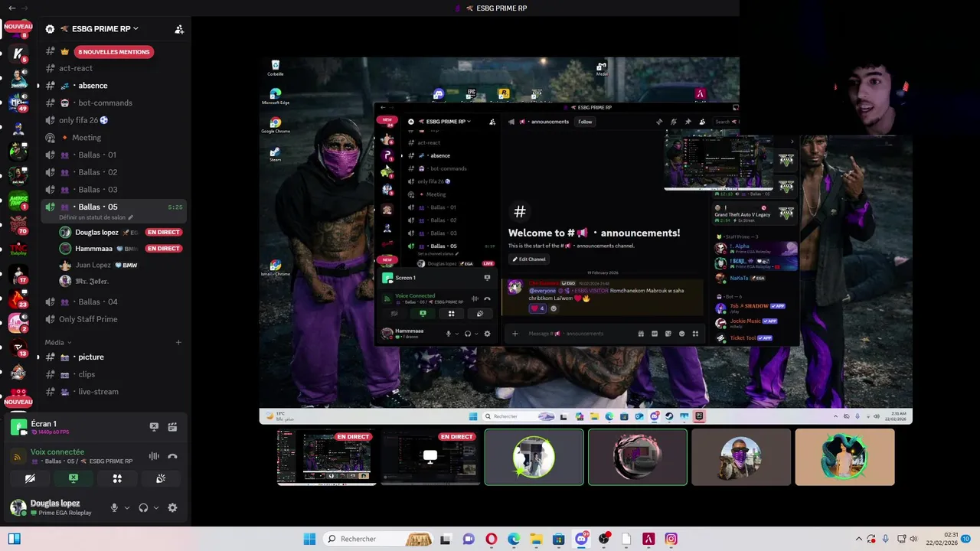Screen dimensions: 980x551
Task: Open user settings gear
Action: pyautogui.click(x=172, y=507)
